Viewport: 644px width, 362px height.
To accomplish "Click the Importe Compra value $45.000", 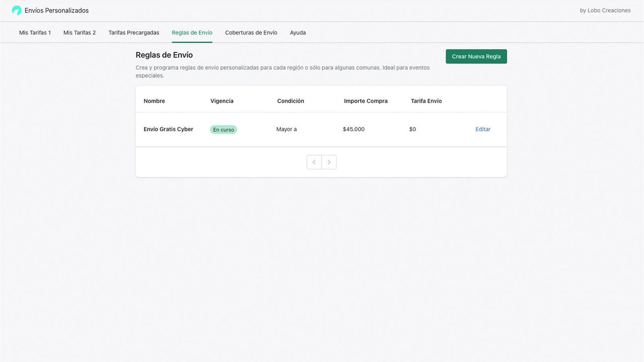I will tap(354, 129).
